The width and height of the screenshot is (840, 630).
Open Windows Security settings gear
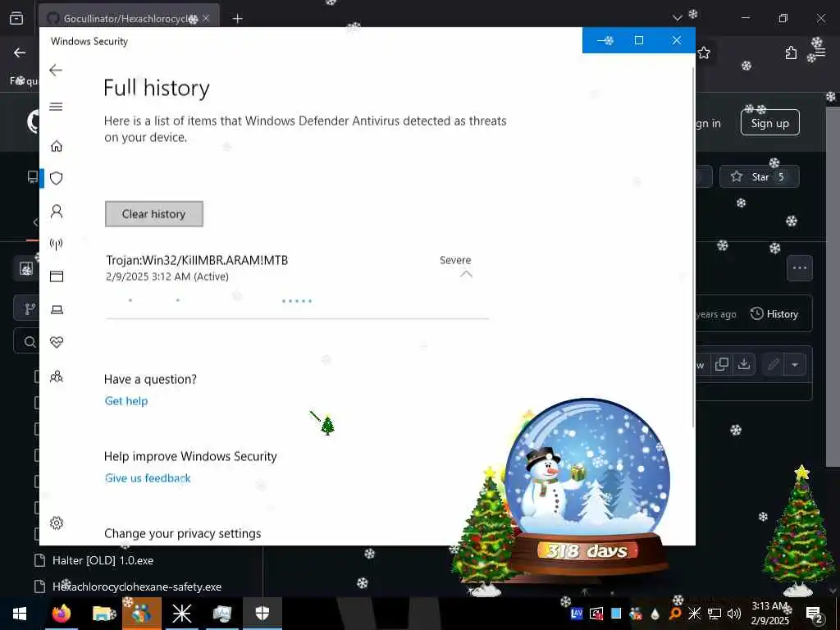coord(57,523)
